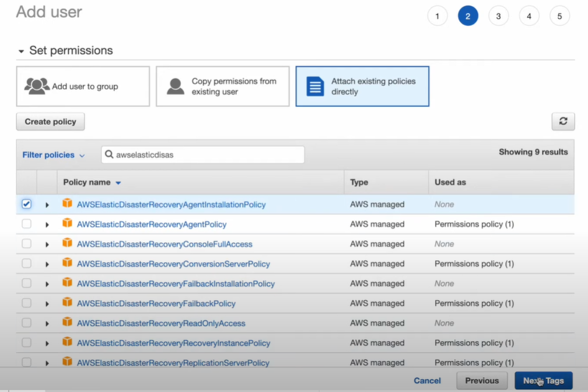Click the Next: Tags button
The width and height of the screenshot is (588, 392).
pyautogui.click(x=543, y=380)
